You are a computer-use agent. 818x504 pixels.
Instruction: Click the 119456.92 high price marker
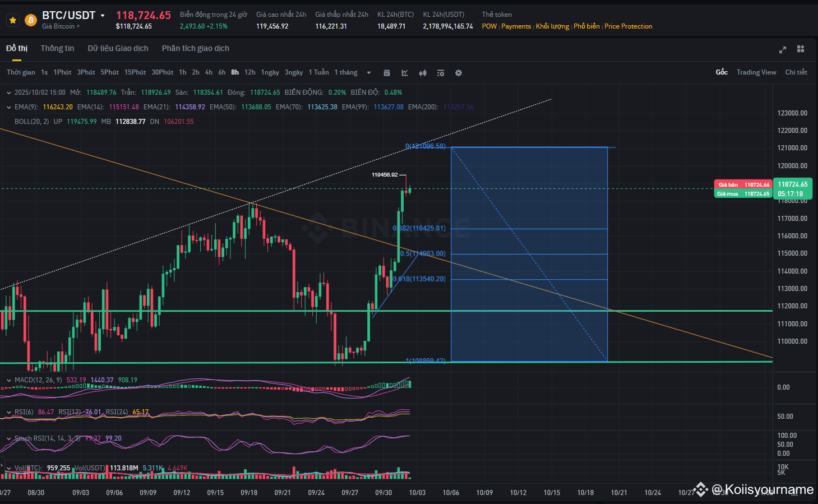(385, 175)
